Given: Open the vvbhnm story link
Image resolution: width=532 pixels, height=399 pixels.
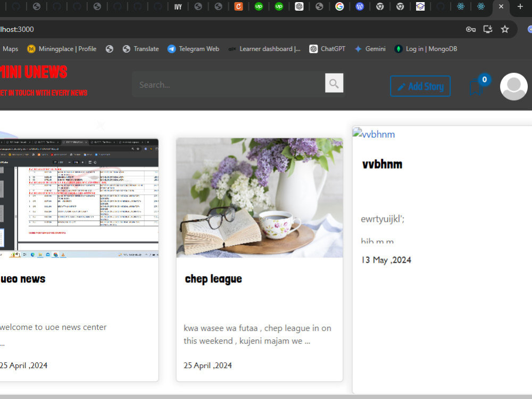Looking at the screenshot, I should pos(374,134).
